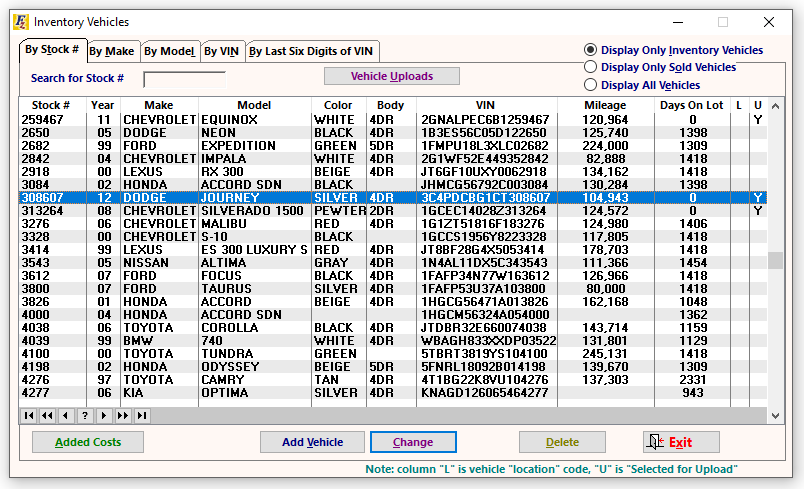Switch to the By Stock # tab
Viewport: 804px width, 489px height.
(x=52, y=50)
